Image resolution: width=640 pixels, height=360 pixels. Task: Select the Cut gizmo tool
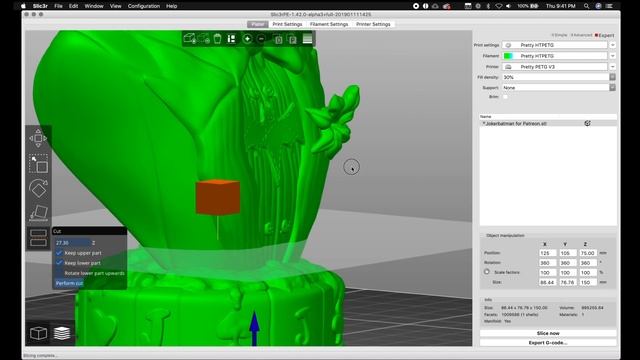pyautogui.click(x=38, y=238)
